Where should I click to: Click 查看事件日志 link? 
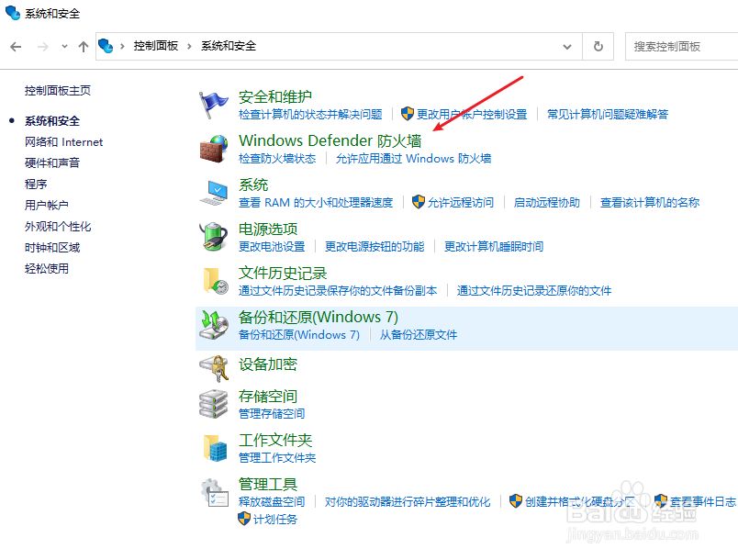(703, 502)
